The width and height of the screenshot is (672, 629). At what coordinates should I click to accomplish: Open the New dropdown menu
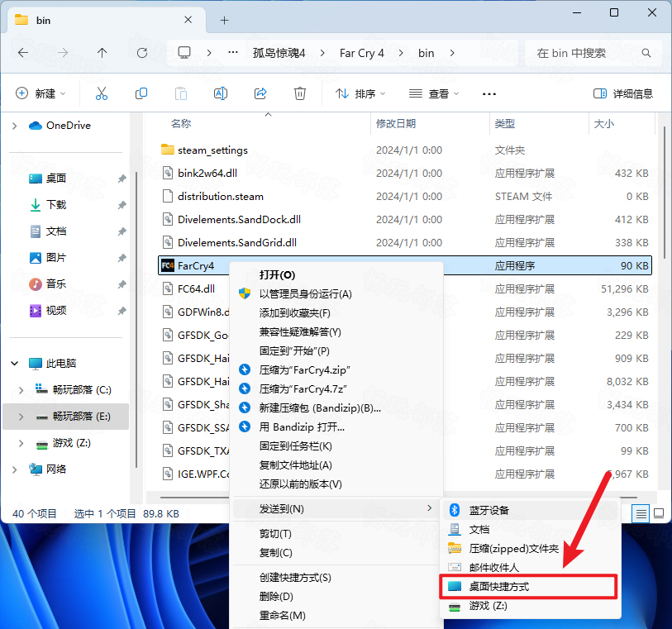coord(41,93)
